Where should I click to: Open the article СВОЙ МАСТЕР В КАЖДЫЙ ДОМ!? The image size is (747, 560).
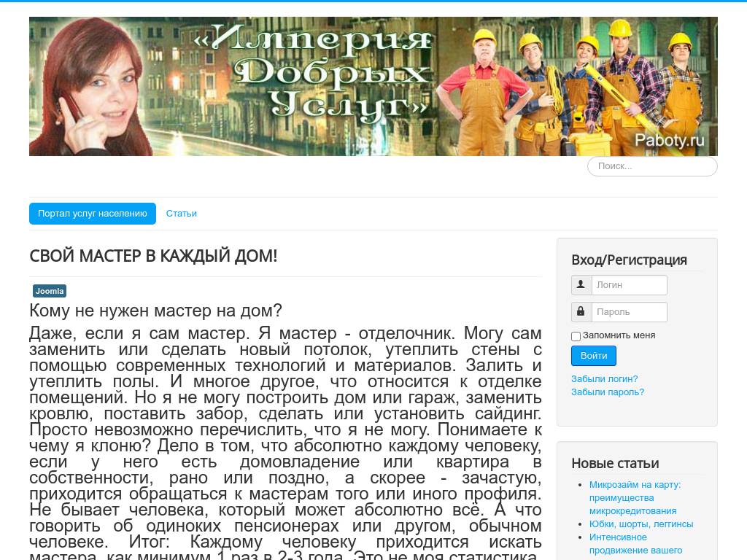(x=152, y=256)
